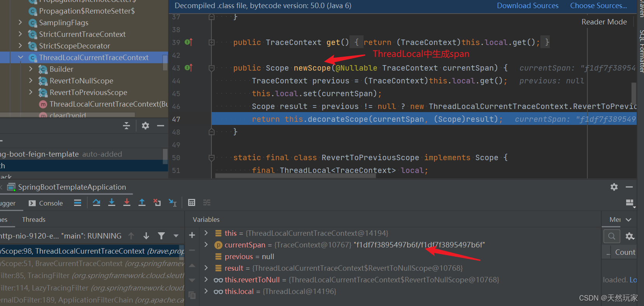
Task: Open the Memory tab dropdown chevron
Action: 629,220
